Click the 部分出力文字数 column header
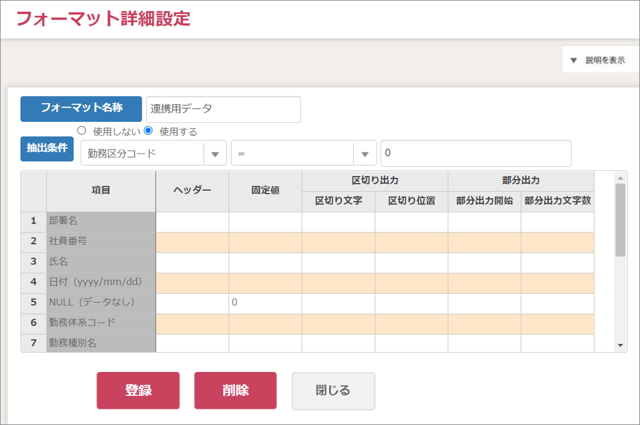Viewport: 640px width, 425px height. (x=558, y=201)
